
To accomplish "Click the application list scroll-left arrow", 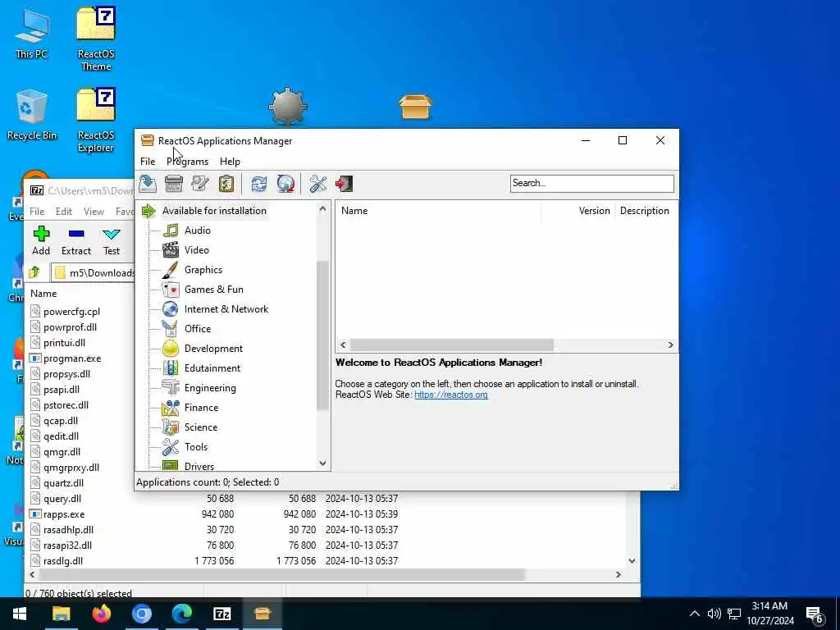I will tap(344, 345).
